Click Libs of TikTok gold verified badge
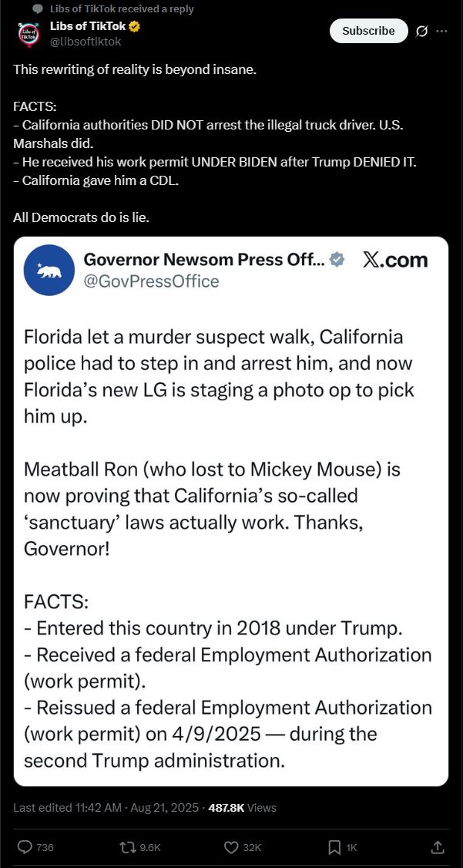Viewport: 463px width, 868px height. pyautogui.click(x=134, y=26)
